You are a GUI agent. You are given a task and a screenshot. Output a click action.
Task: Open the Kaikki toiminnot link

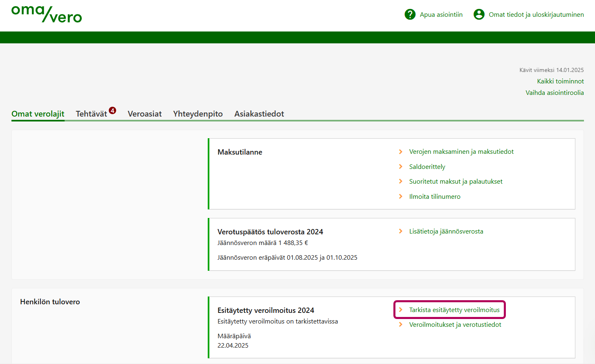(560, 81)
